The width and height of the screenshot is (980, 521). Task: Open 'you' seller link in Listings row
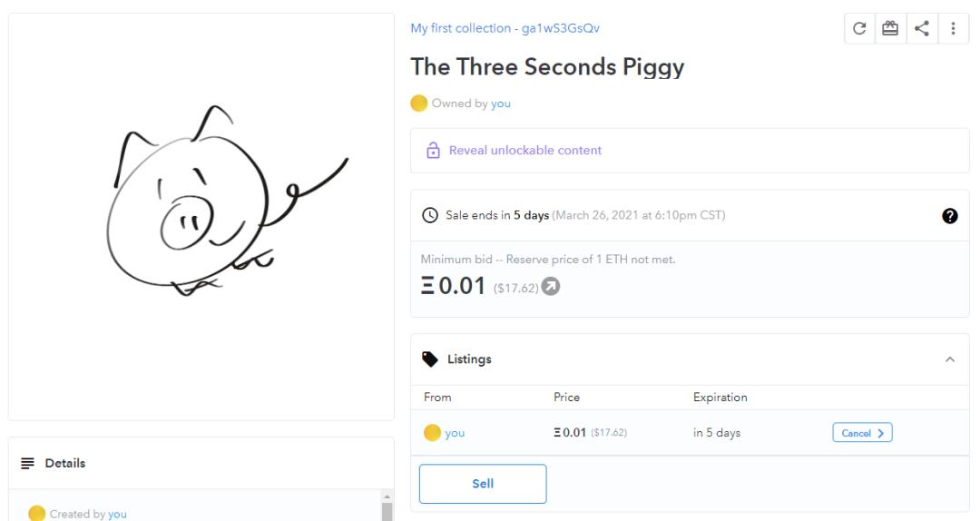(455, 433)
